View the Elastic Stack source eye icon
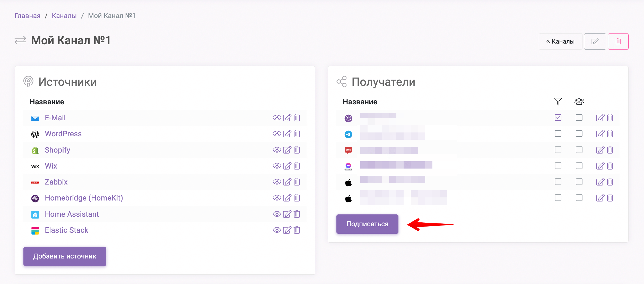This screenshot has width=644, height=284. coord(277,230)
